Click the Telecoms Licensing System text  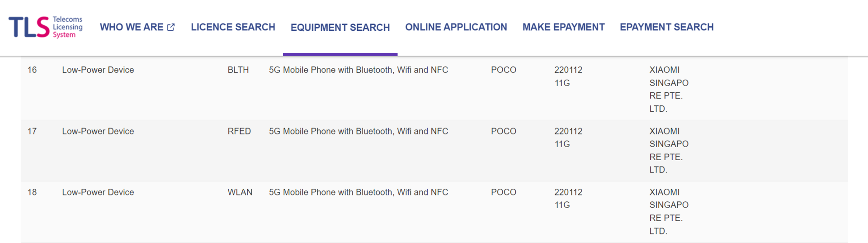click(68, 27)
